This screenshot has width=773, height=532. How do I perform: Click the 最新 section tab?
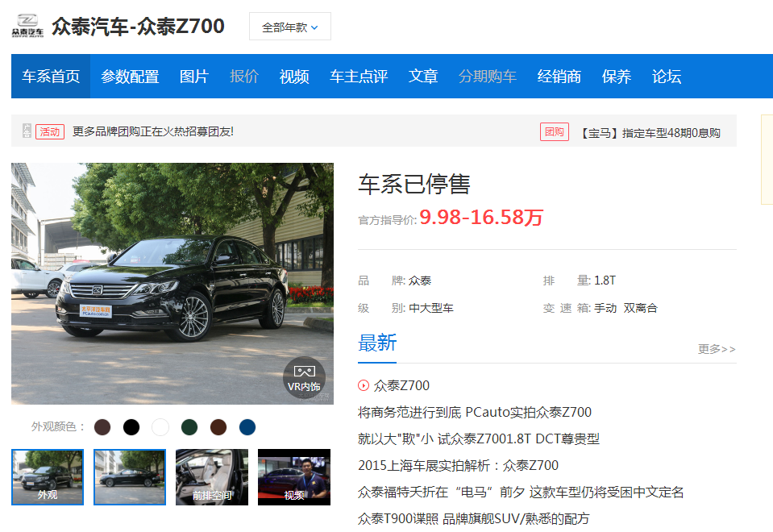377,343
